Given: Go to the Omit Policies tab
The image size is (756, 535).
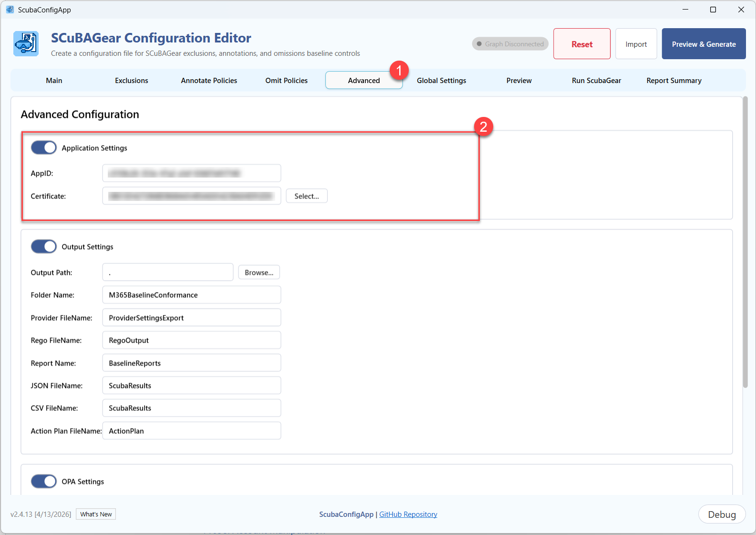Looking at the screenshot, I should pyautogui.click(x=287, y=81).
